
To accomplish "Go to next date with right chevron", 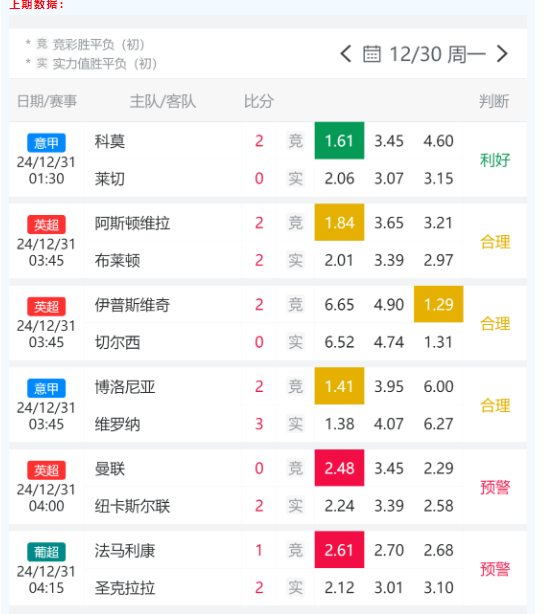I will pos(502,54).
